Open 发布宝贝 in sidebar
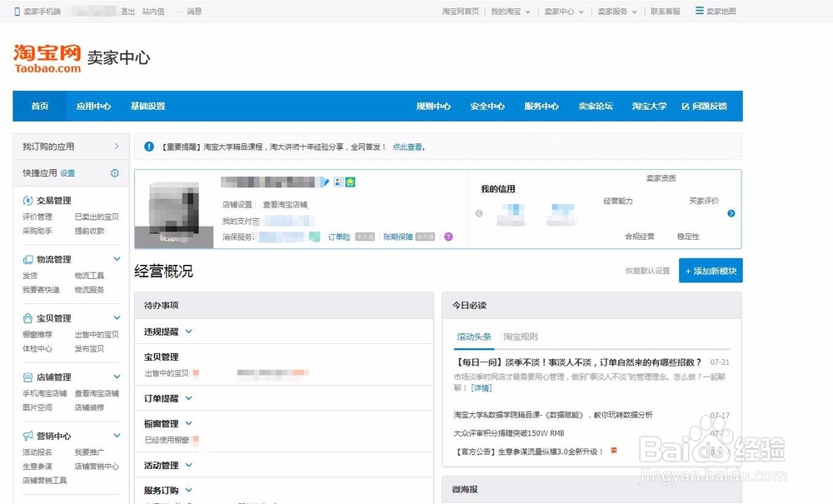This screenshot has width=833, height=504. click(89, 348)
